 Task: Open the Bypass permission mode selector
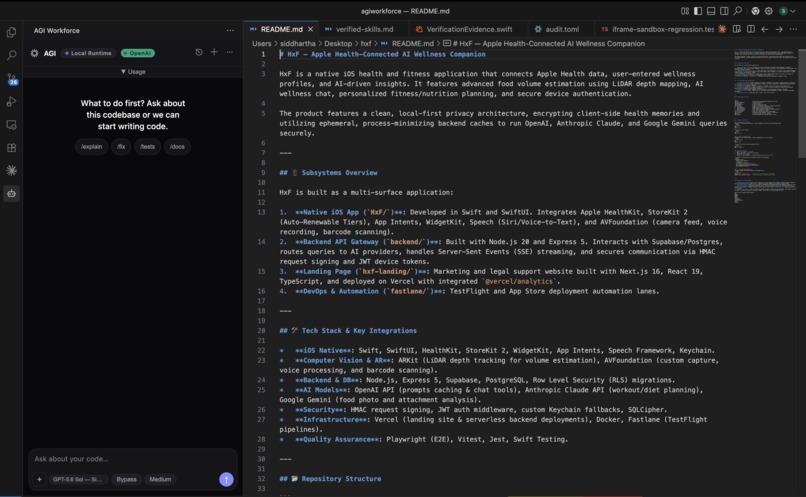(x=126, y=479)
